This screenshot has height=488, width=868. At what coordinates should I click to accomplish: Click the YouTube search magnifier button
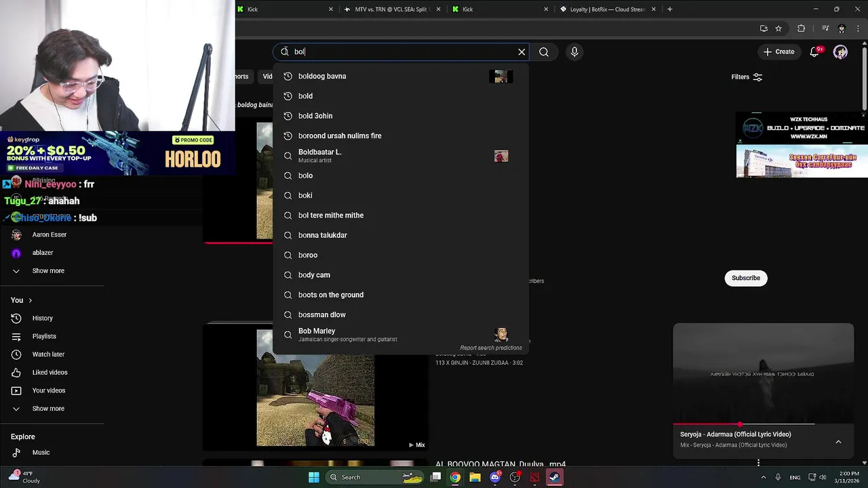544,52
